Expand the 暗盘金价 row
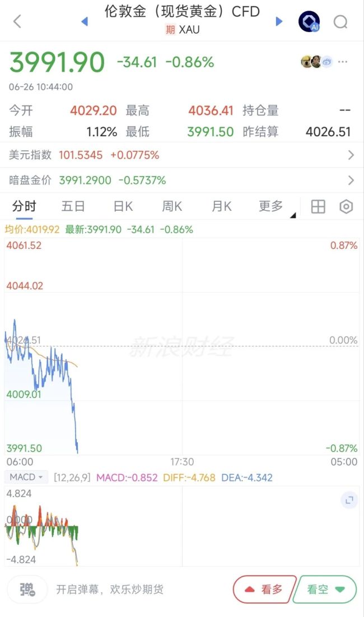This screenshot has width=364, height=617. pyautogui.click(x=182, y=180)
